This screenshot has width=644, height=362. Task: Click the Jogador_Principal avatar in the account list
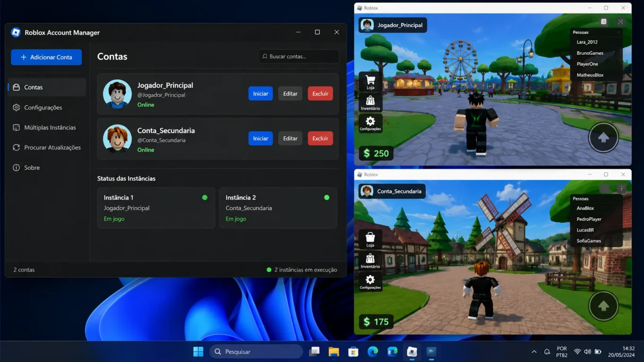117,94
